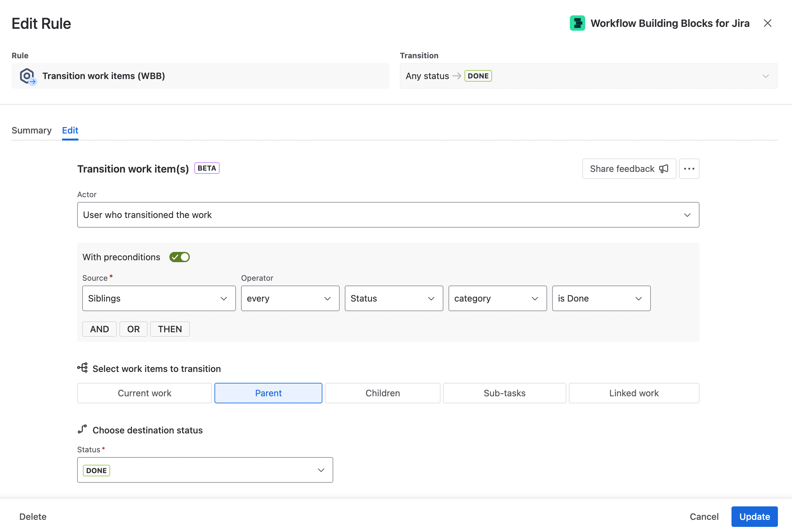Open the Operator dropdown set to every

[290, 298]
